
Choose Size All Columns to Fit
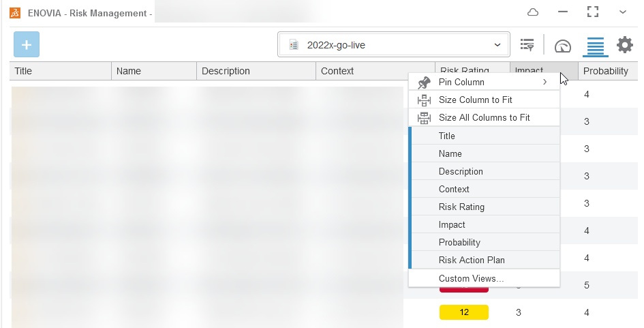pyautogui.click(x=485, y=117)
